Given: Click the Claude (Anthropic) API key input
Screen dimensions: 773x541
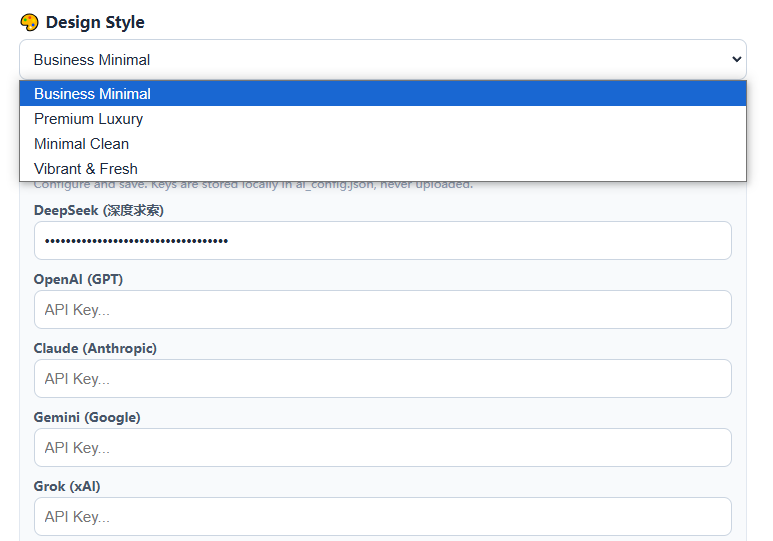Looking at the screenshot, I should pos(383,379).
